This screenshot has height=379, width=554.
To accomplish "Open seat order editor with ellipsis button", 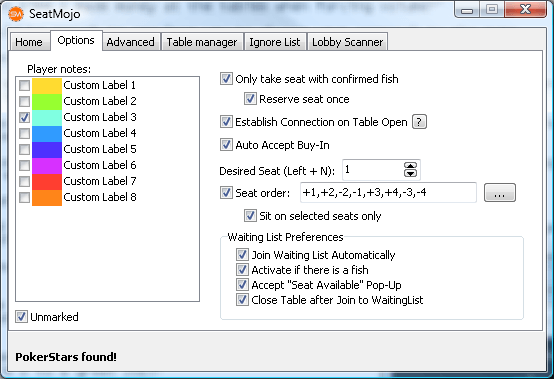I will [500, 193].
